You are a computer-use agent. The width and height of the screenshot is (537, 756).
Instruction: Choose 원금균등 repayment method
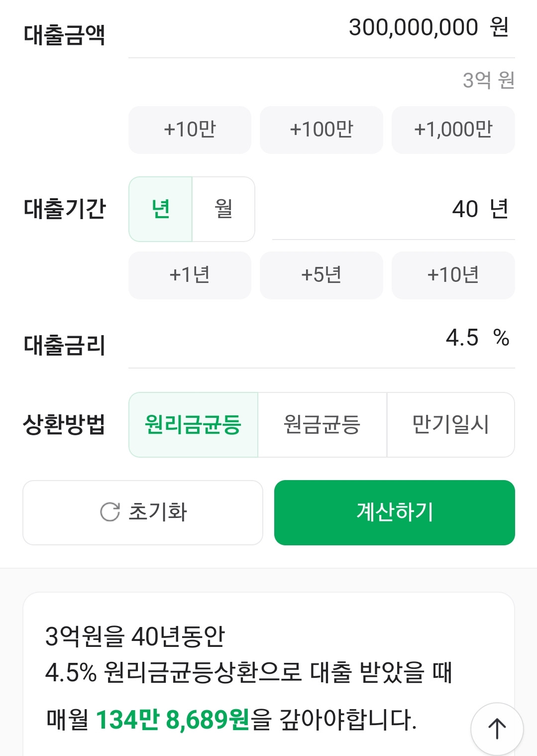tap(322, 425)
